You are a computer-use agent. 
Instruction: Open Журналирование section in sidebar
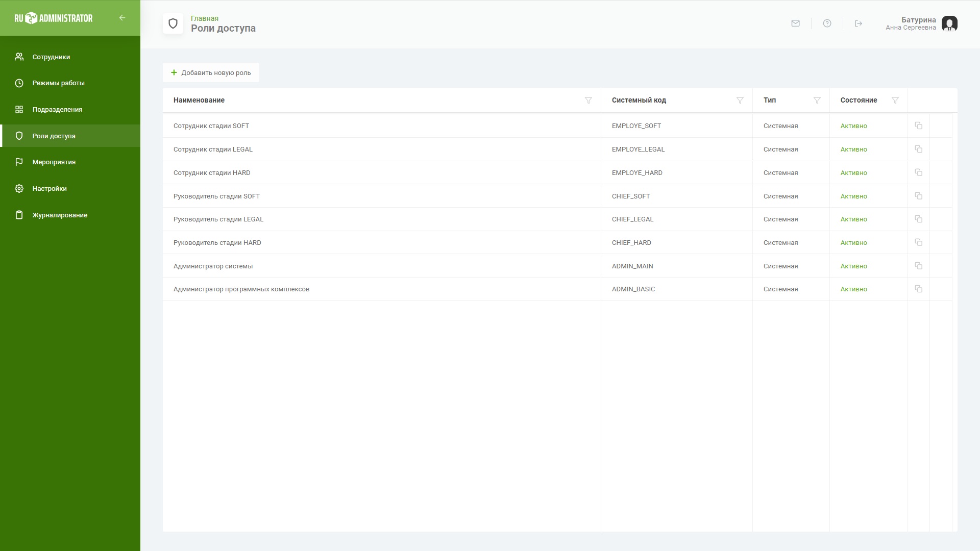pyautogui.click(x=60, y=215)
